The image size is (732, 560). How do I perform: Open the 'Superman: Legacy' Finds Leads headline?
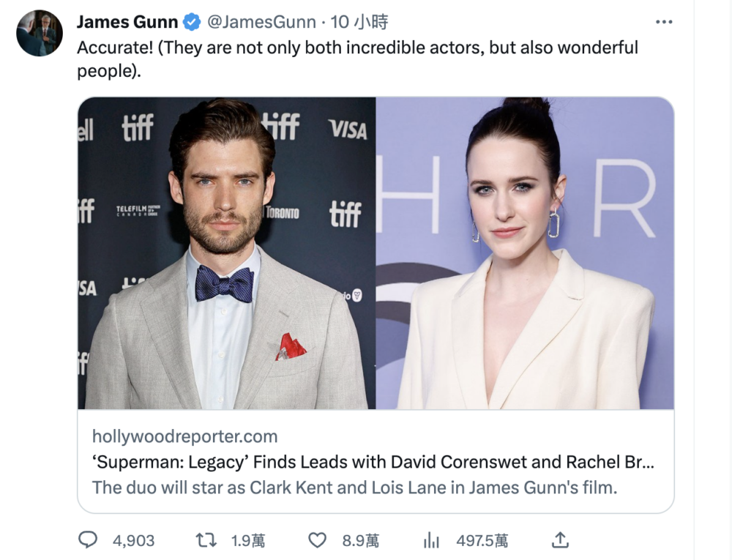373,463
